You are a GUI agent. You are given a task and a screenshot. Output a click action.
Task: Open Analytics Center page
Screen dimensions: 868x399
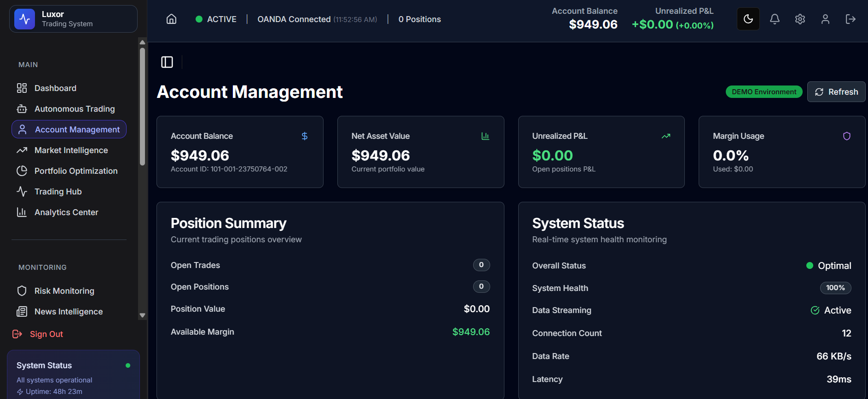[x=66, y=212]
